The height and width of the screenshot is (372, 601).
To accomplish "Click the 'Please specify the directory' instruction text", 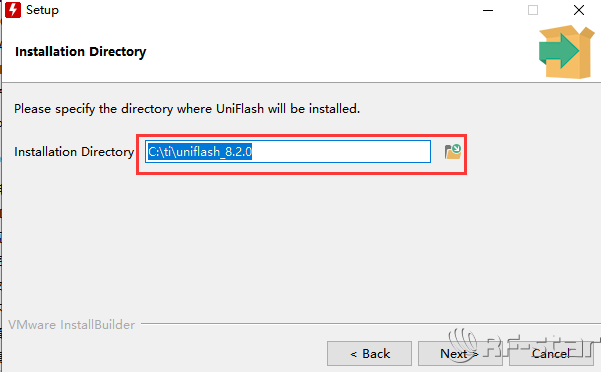I will [187, 109].
